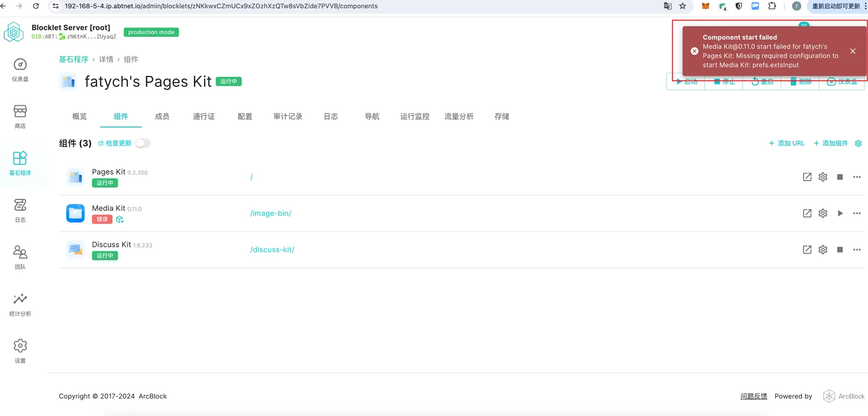Open Pages Kit more options menu
868x416 pixels.
click(x=857, y=177)
